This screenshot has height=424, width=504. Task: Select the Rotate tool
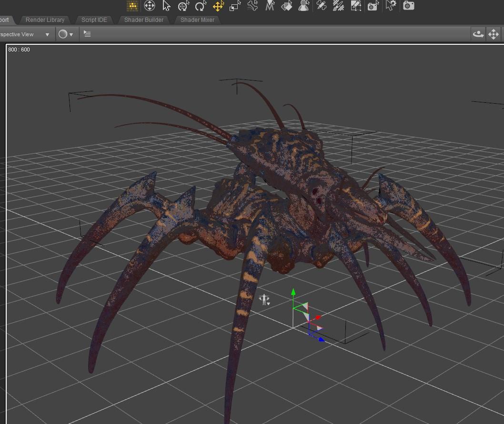tap(201, 6)
